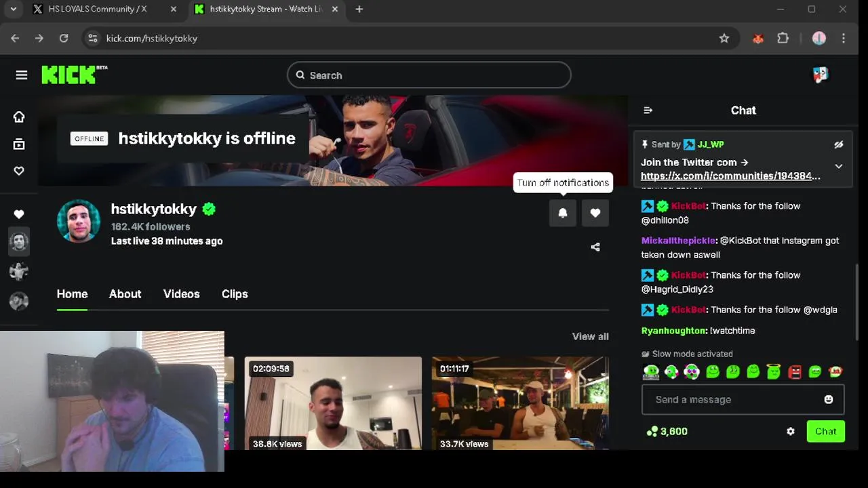The image size is (868, 488).
Task: Insert the fifth green blob emote
Action: [733, 371]
